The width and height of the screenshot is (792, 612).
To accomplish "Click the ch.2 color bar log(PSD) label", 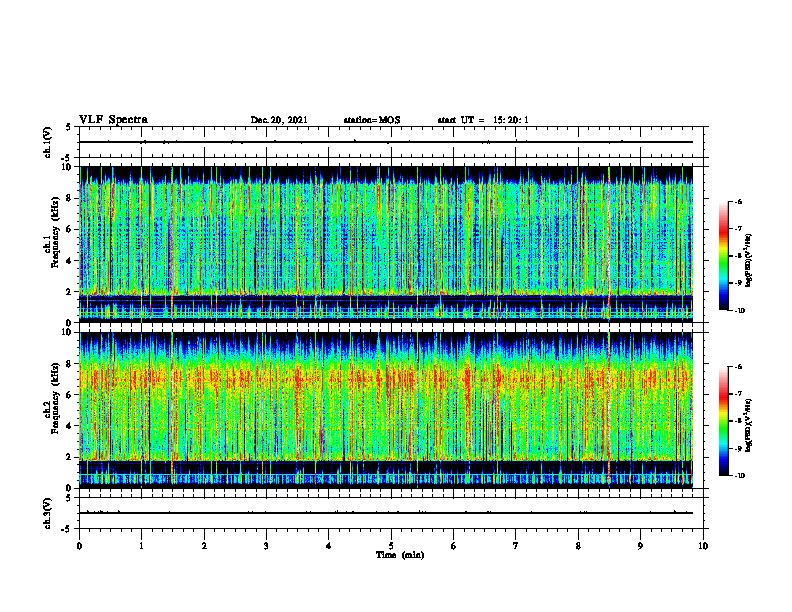I will click(748, 425).
